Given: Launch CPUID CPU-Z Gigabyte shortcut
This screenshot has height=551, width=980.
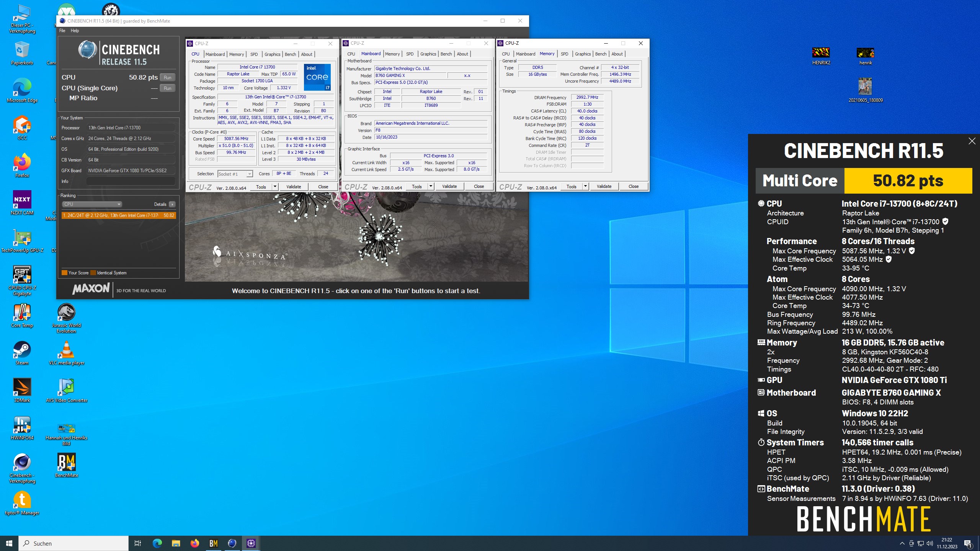Looking at the screenshot, I should tap(22, 280).
